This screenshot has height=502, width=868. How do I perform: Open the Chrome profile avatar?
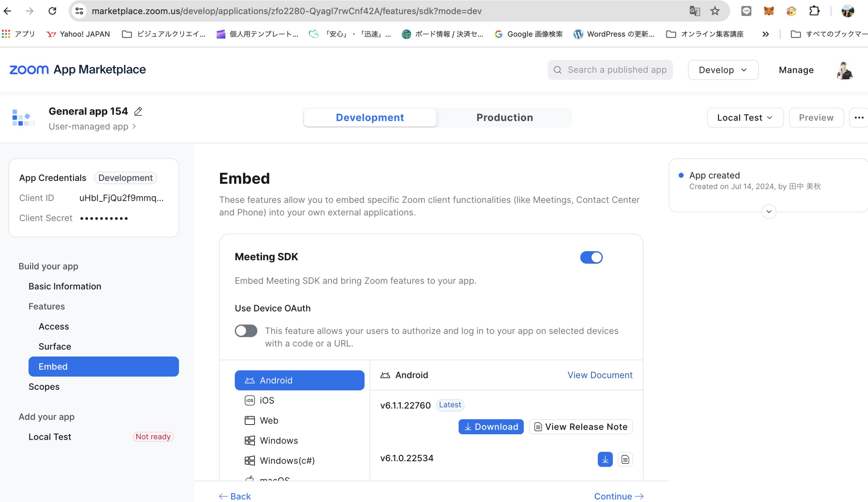pyautogui.click(x=848, y=11)
